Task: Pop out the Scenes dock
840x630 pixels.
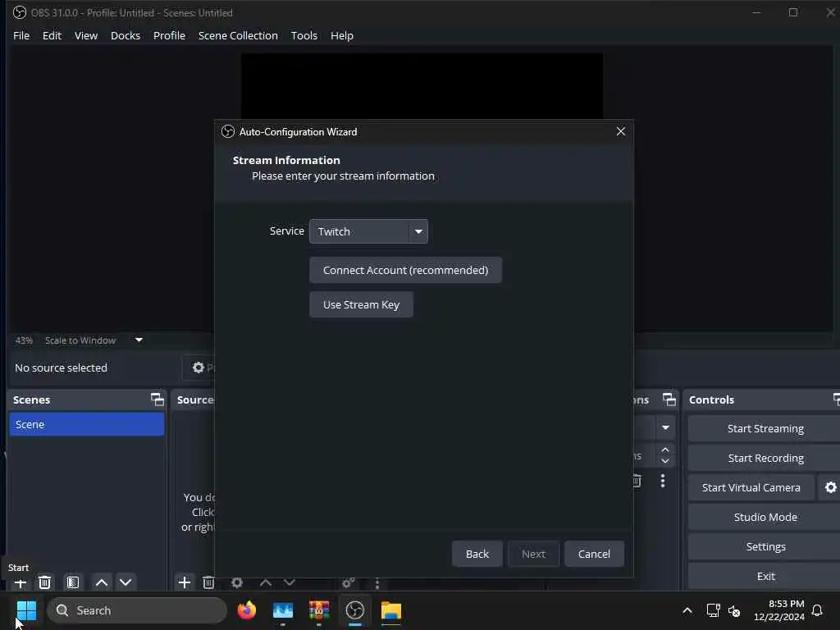Action: coord(157,399)
